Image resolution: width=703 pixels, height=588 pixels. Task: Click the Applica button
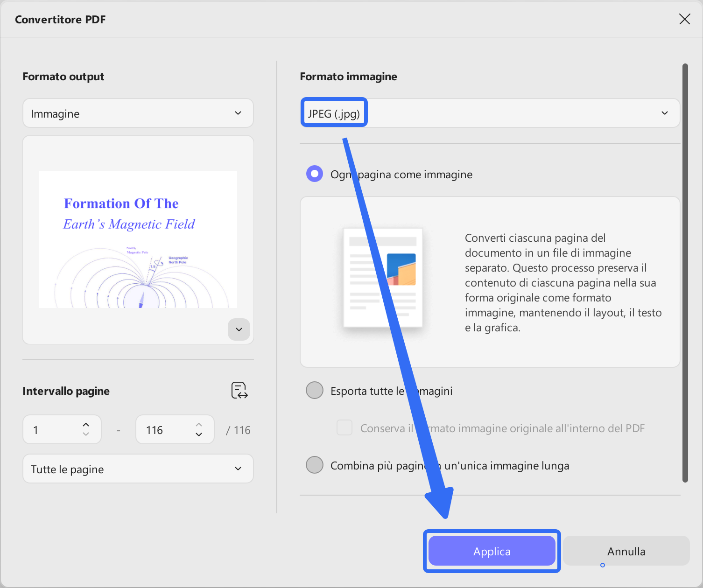492,551
